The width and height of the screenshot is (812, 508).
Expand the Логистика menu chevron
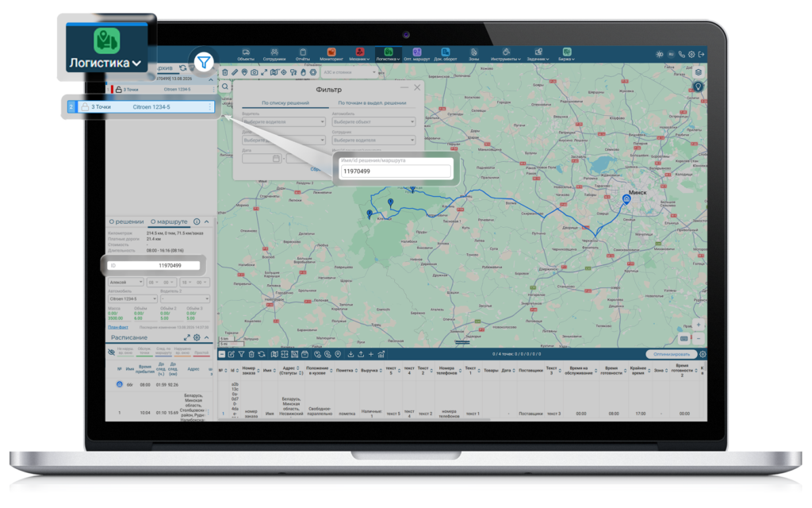(136, 63)
